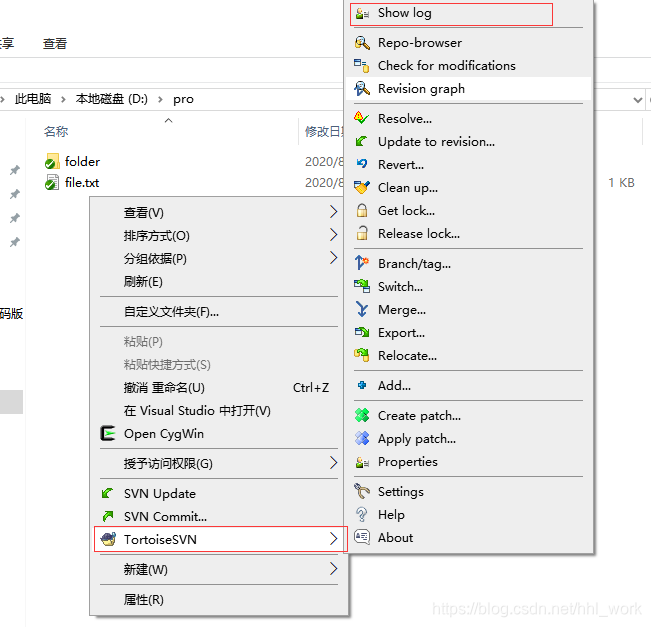Open the 查看 ribbon tab
This screenshot has height=627, width=651.
(x=55, y=44)
